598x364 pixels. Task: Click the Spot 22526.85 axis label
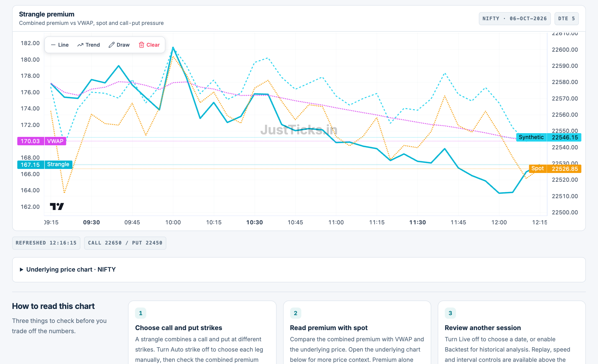(x=555, y=169)
